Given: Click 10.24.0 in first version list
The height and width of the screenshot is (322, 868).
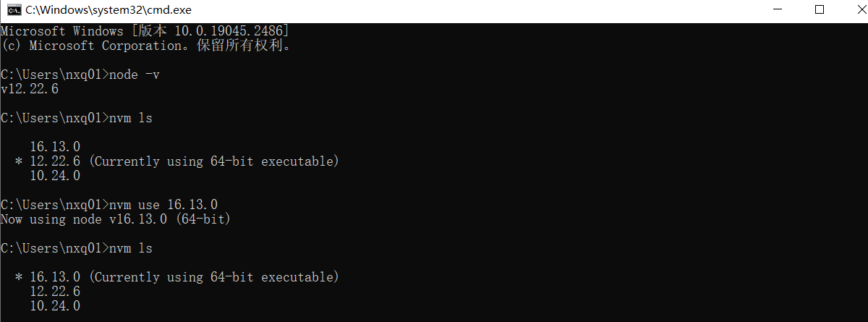Looking at the screenshot, I should (55, 176).
